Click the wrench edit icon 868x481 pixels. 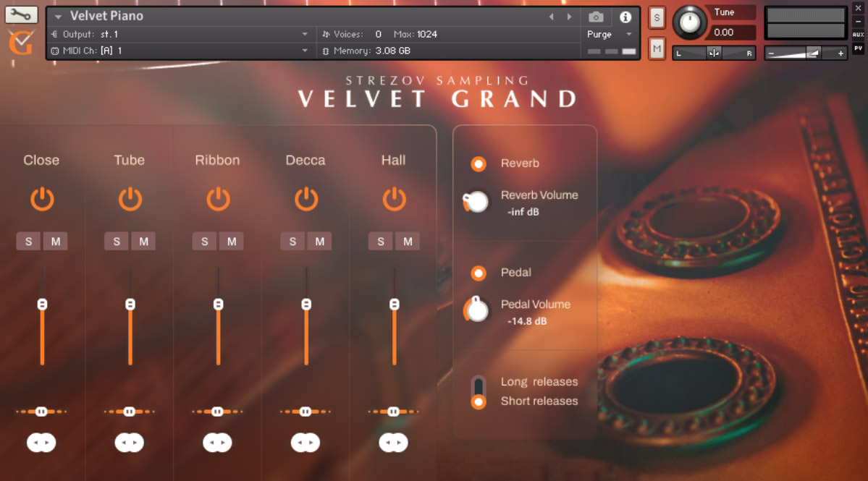20,14
